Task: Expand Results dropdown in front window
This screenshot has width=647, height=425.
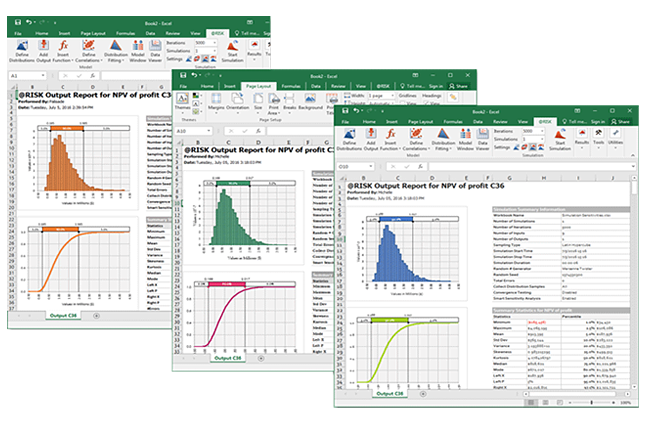Action: click(x=582, y=147)
